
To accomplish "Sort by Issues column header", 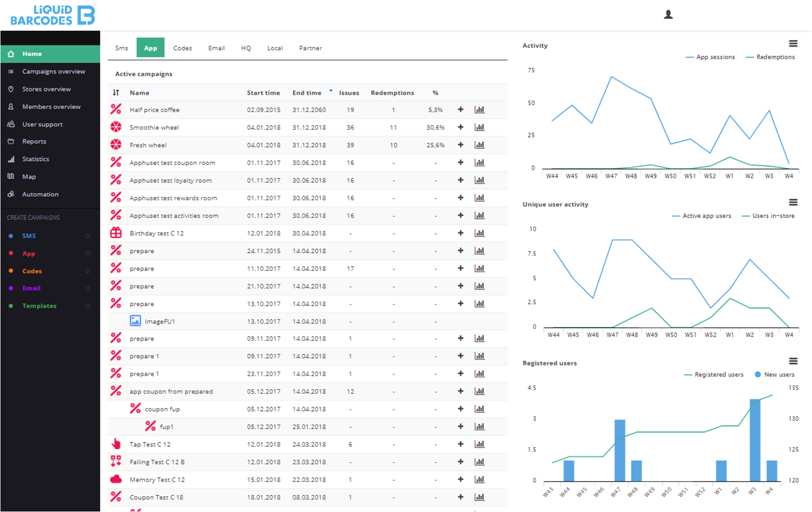I will pyautogui.click(x=349, y=93).
